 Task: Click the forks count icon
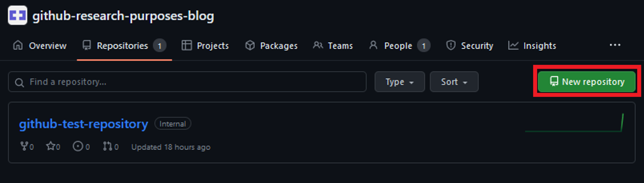tap(24, 147)
